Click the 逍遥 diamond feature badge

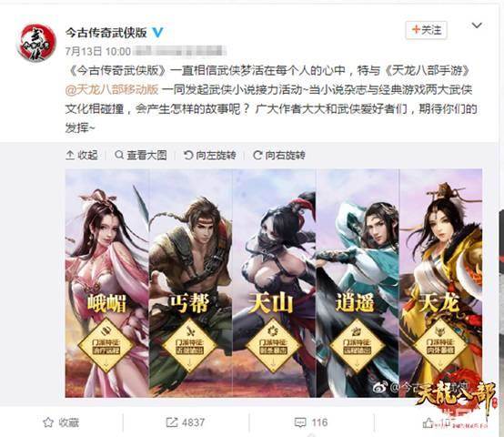tap(358, 345)
